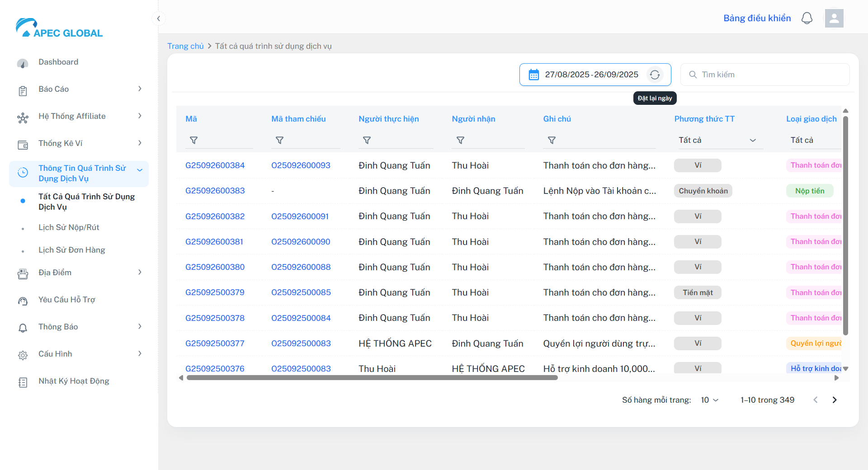Image resolution: width=868 pixels, height=470 pixels.
Task: Collapse sidebar with the left arrow button
Action: (158, 19)
